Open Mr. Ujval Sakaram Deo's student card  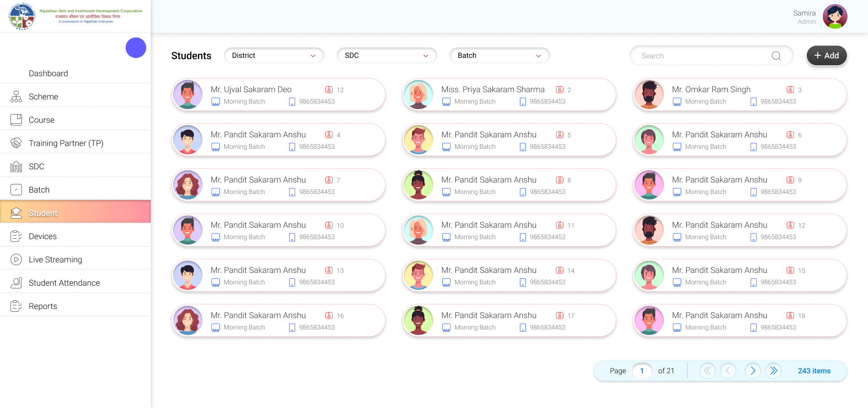coord(278,95)
